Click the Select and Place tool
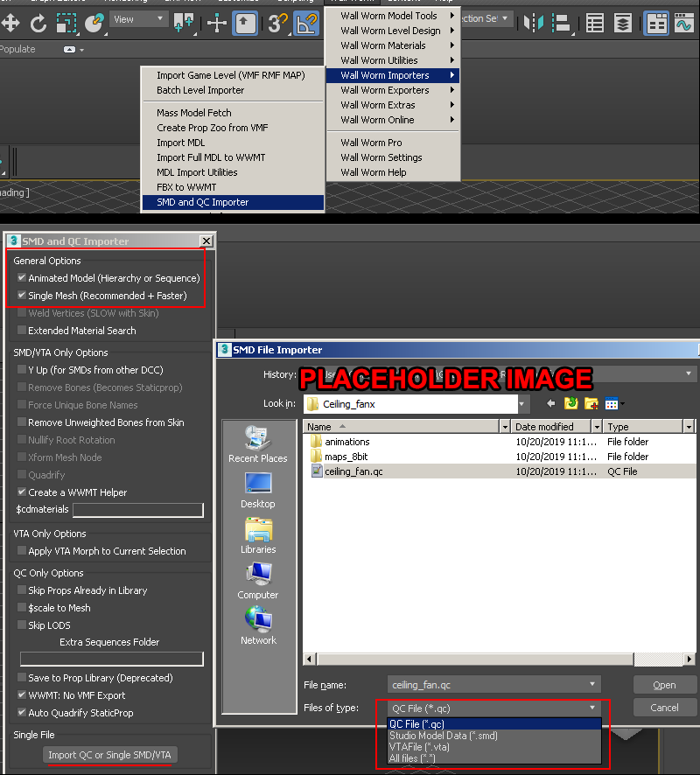Viewport: 700px width, 775px height. tap(94, 23)
